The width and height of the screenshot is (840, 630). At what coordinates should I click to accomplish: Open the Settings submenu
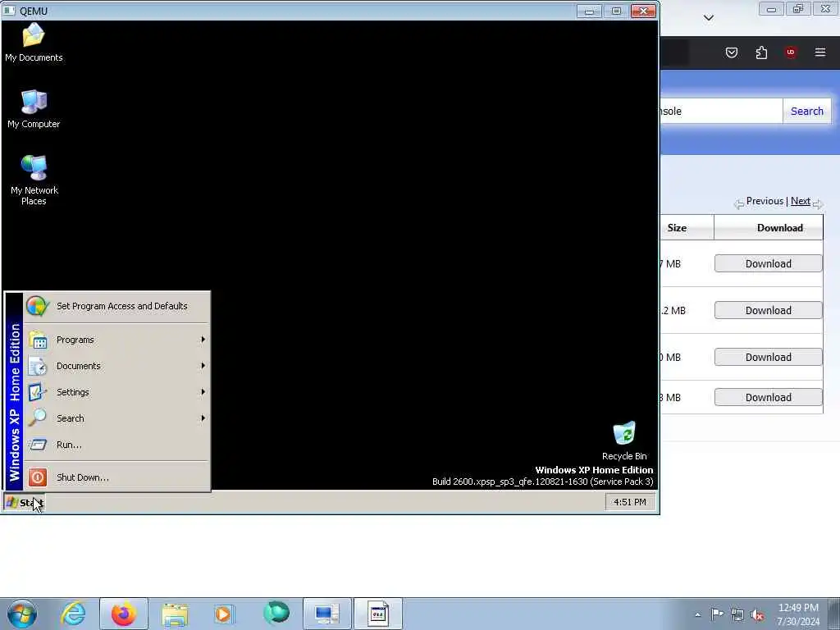pos(116,392)
